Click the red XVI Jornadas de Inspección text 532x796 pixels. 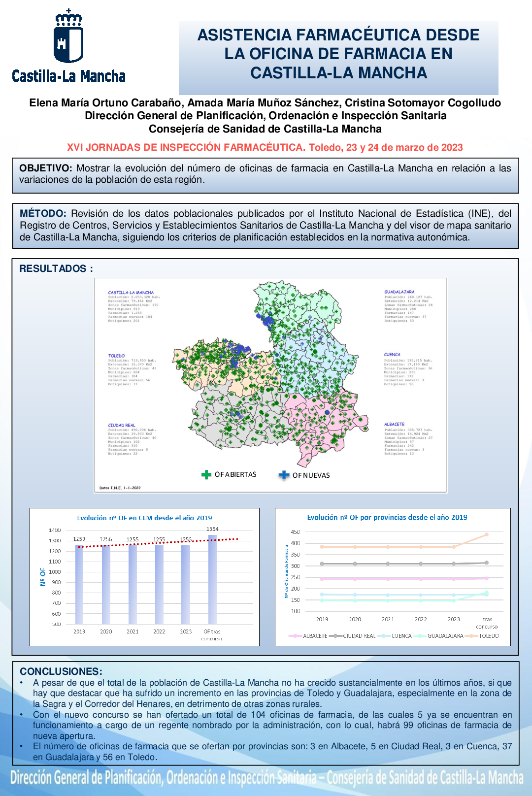(x=265, y=147)
